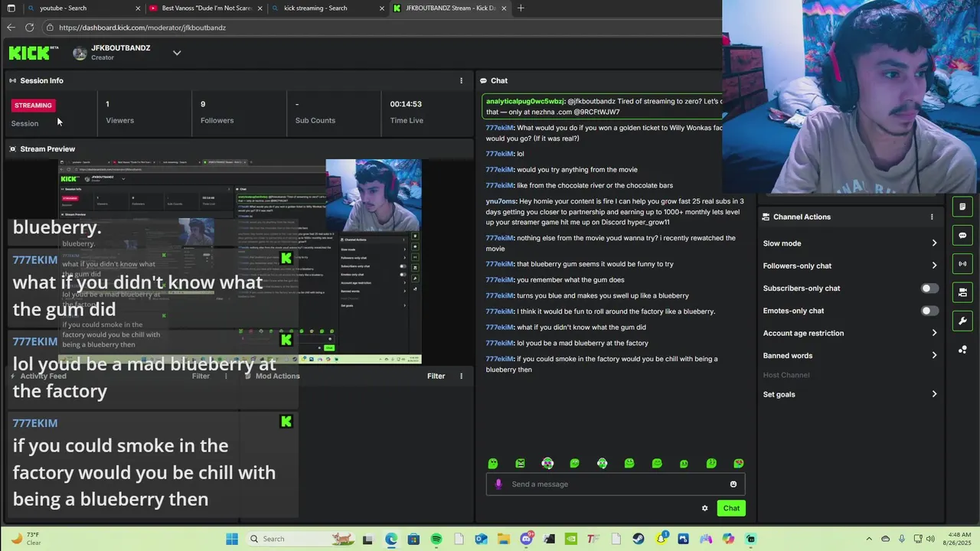Close the kick streaming - Search tab
980x551 pixels.
tap(381, 8)
